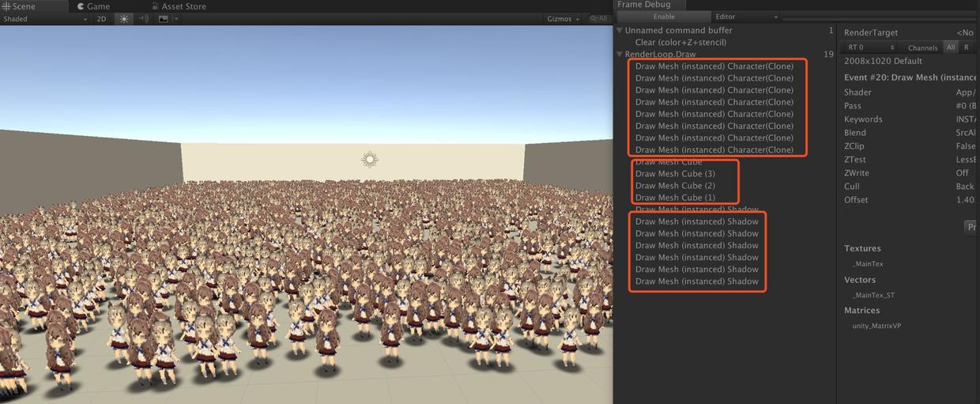Image resolution: width=980 pixels, height=404 pixels.
Task: Click the 2008x1020 Default text
Action: click(x=883, y=61)
